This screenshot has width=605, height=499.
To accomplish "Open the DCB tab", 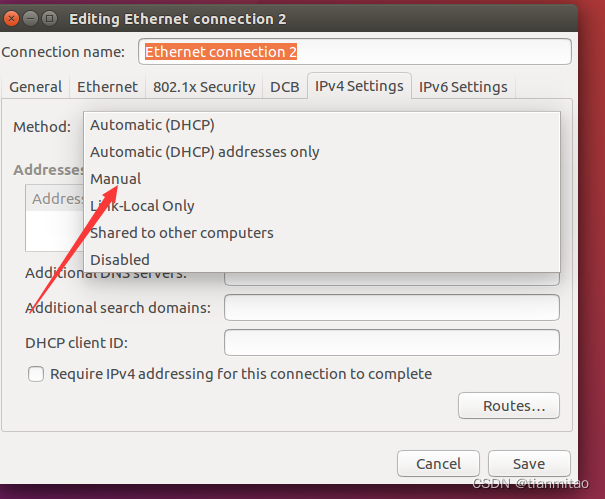I will click(x=284, y=87).
